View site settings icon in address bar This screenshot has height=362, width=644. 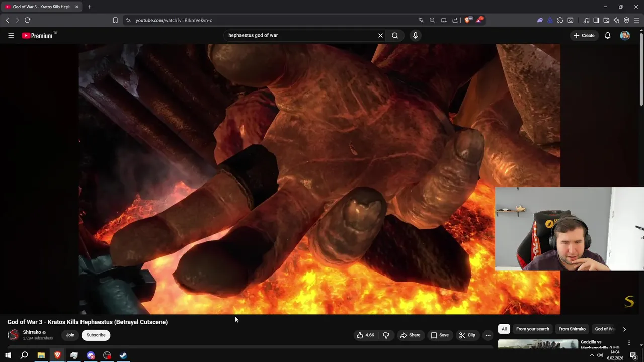(128, 20)
